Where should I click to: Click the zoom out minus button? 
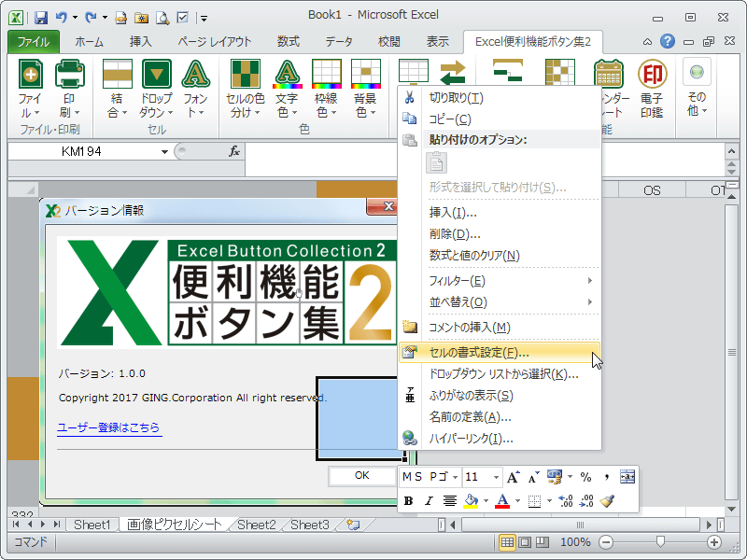(606, 542)
